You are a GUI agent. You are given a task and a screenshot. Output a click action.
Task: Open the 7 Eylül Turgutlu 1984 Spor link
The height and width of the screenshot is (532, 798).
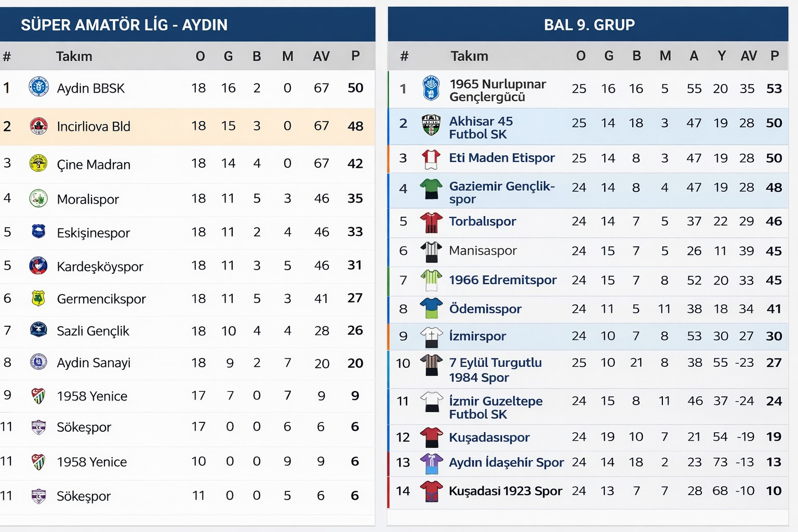(x=495, y=369)
